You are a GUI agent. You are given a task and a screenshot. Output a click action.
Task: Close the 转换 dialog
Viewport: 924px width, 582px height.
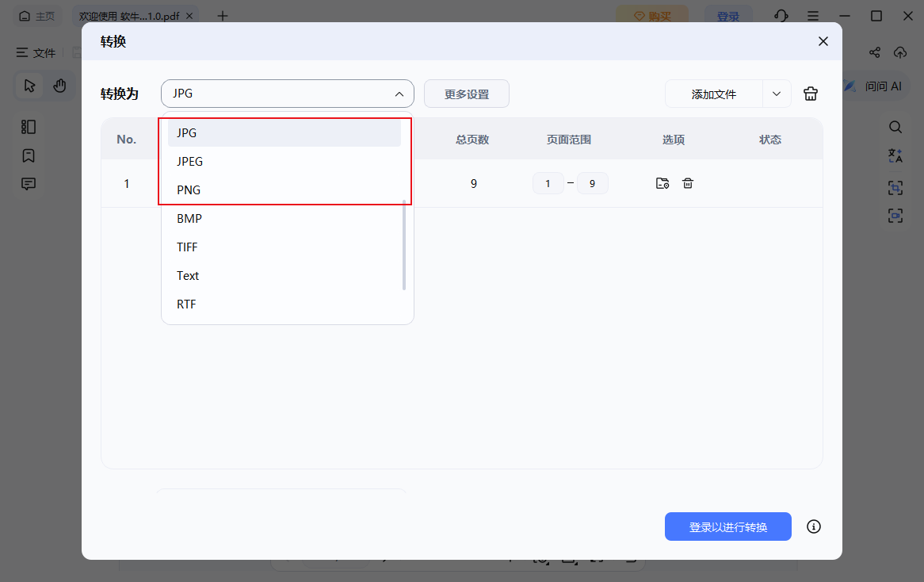coord(823,41)
